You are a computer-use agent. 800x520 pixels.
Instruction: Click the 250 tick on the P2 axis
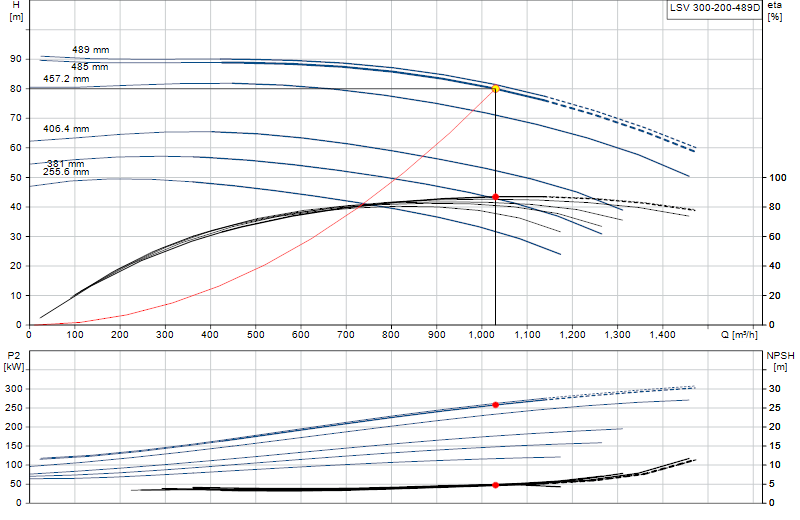point(13,408)
